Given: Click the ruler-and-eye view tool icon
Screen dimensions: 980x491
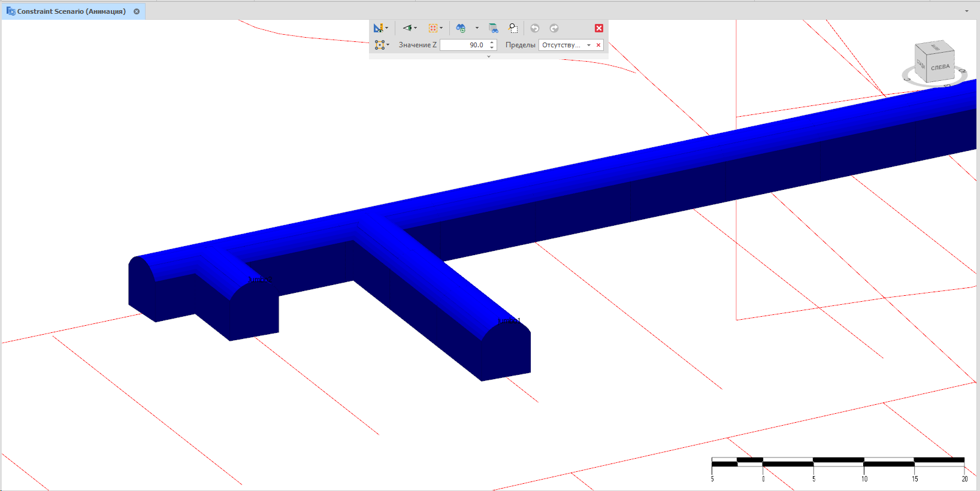Looking at the screenshot, I should point(378,28).
